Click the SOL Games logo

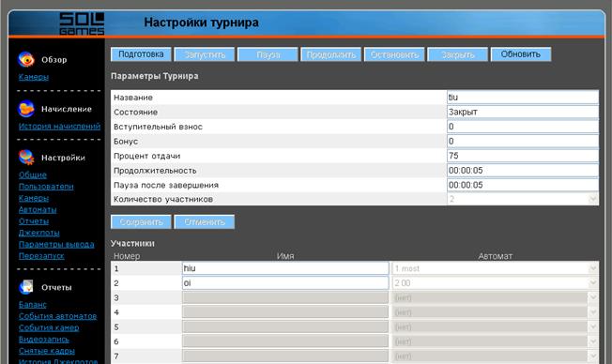tap(82, 23)
